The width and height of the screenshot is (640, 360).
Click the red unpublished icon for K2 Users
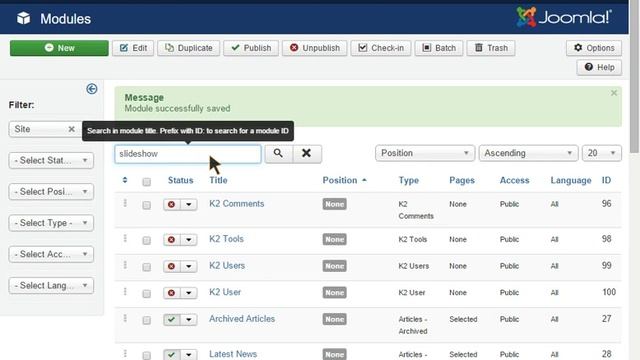click(171, 266)
